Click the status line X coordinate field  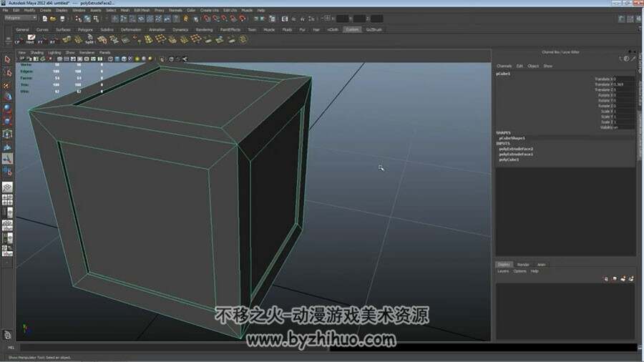[x=342, y=19]
